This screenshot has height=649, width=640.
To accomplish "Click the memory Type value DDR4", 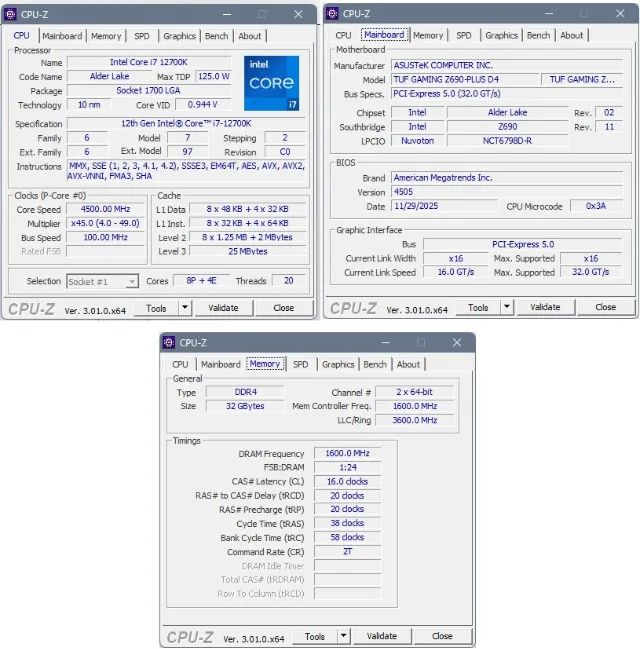I will tap(245, 392).
